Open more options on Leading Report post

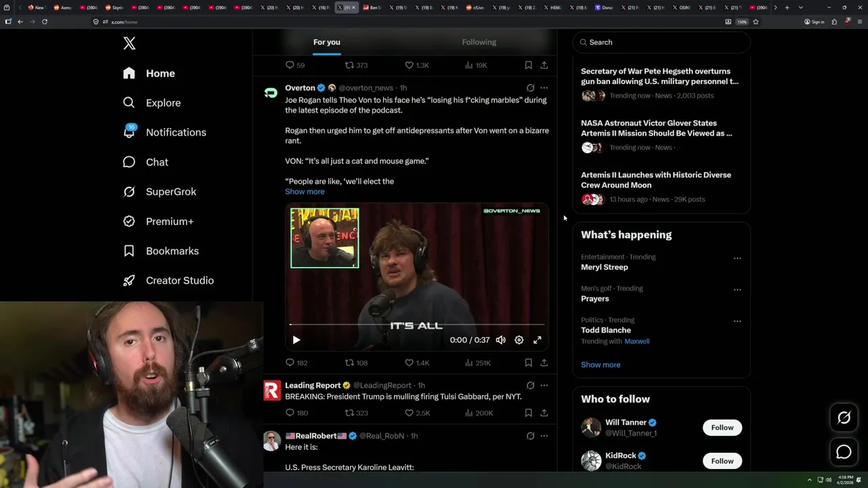tap(544, 385)
